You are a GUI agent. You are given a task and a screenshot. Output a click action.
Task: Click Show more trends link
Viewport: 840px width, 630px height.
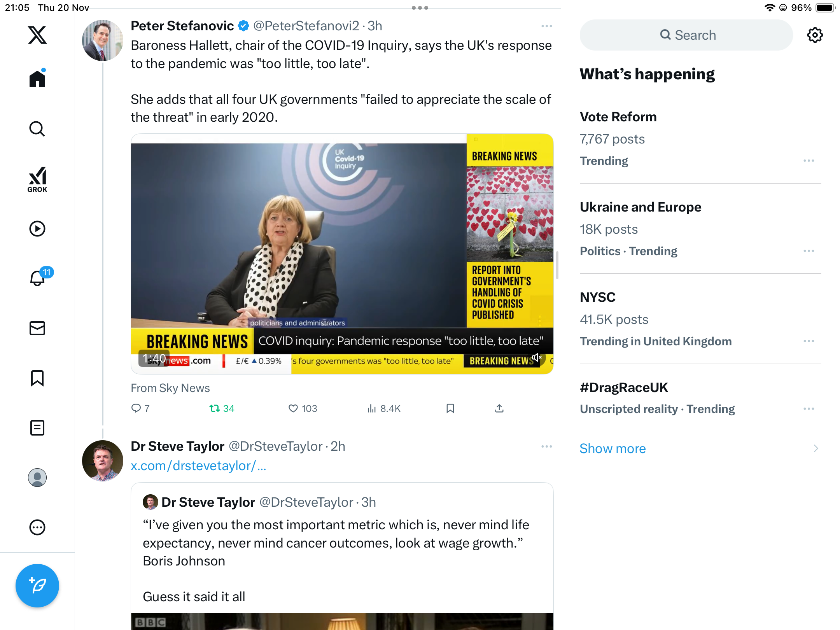coord(612,448)
